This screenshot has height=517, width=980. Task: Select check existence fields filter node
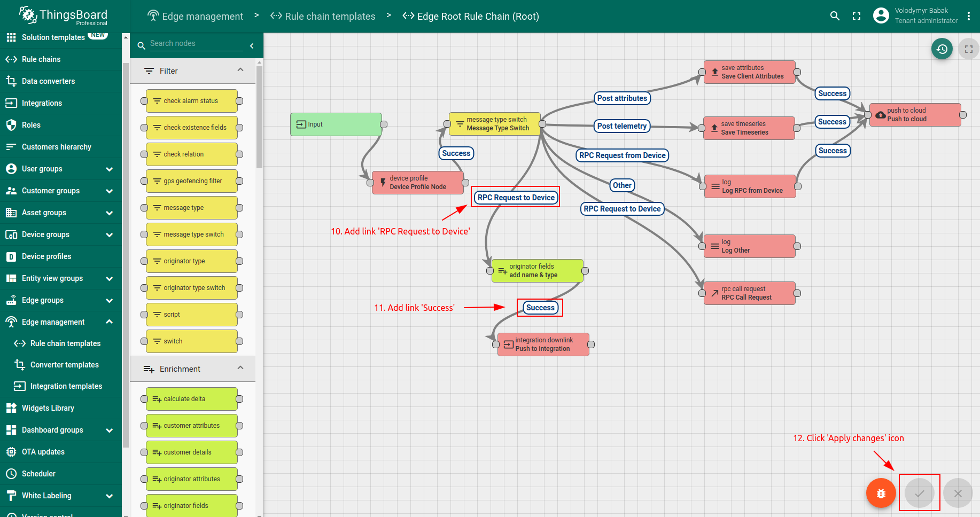pos(191,128)
